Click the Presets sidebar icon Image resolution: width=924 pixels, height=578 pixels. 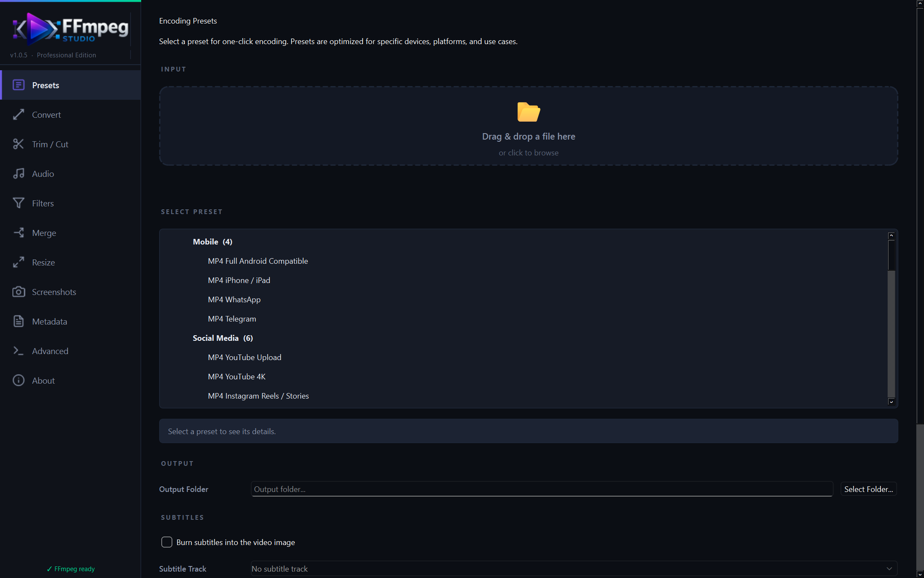(x=18, y=85)
